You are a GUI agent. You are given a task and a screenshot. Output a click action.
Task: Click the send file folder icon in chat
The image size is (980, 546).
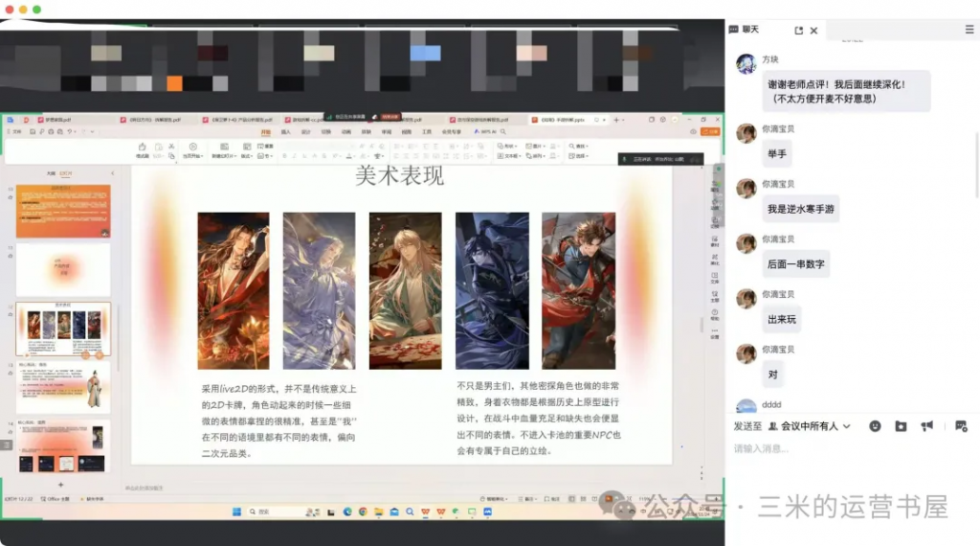point(901,425)
